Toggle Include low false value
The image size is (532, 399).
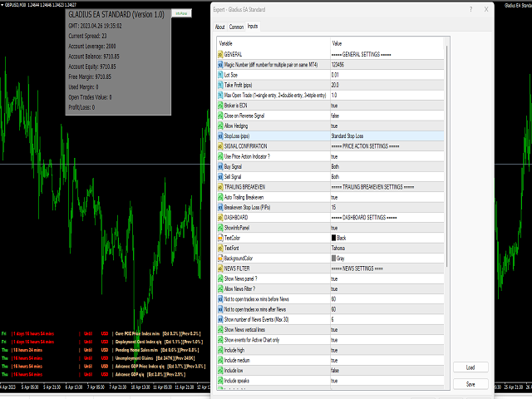click(x=334, y=370)
